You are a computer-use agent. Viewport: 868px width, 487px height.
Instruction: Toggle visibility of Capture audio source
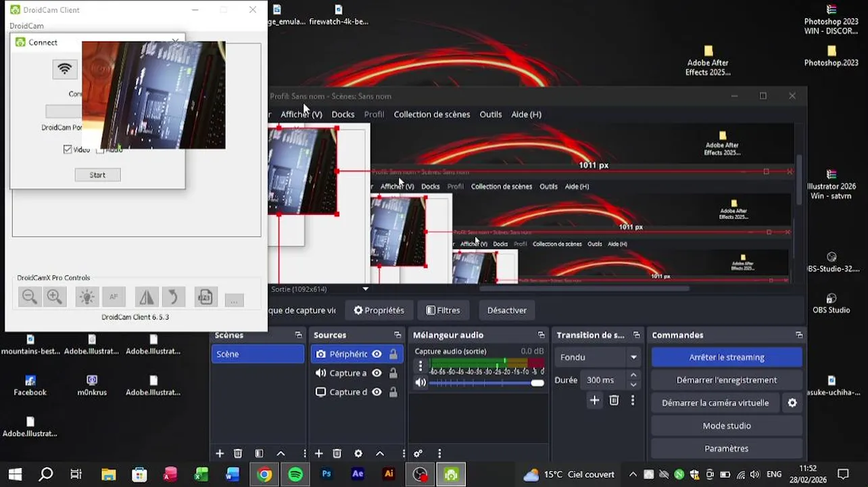tap(377, 373)
